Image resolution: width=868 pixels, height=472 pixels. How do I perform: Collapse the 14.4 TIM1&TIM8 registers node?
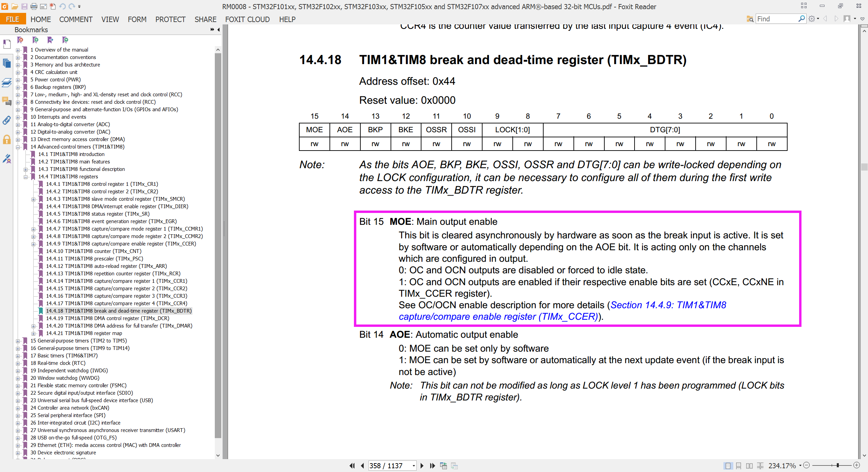pyautogui.click(x=26, y=177)
